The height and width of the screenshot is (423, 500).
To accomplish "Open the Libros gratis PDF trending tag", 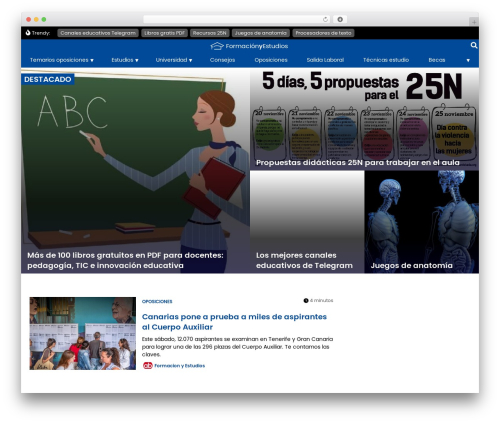I will (164, 33).
